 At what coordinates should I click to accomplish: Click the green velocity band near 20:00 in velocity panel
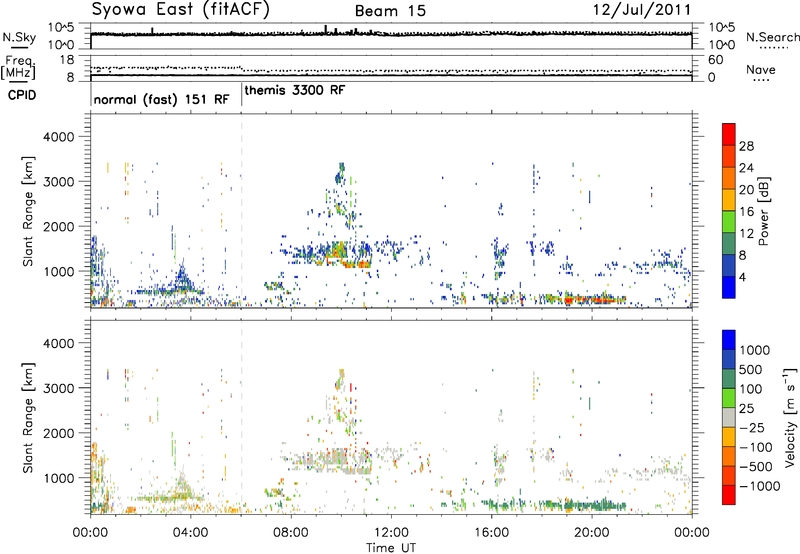tap(594, 506)
